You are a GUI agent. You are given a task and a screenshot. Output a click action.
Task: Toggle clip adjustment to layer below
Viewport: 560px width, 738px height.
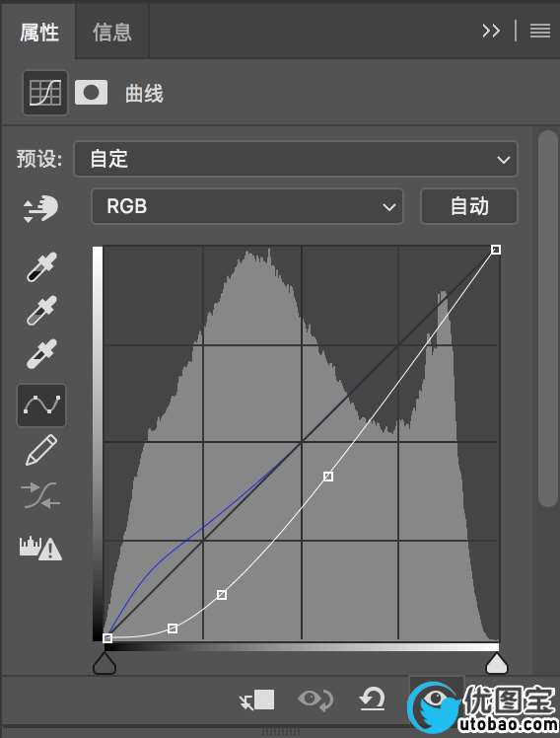coord(256,700)
